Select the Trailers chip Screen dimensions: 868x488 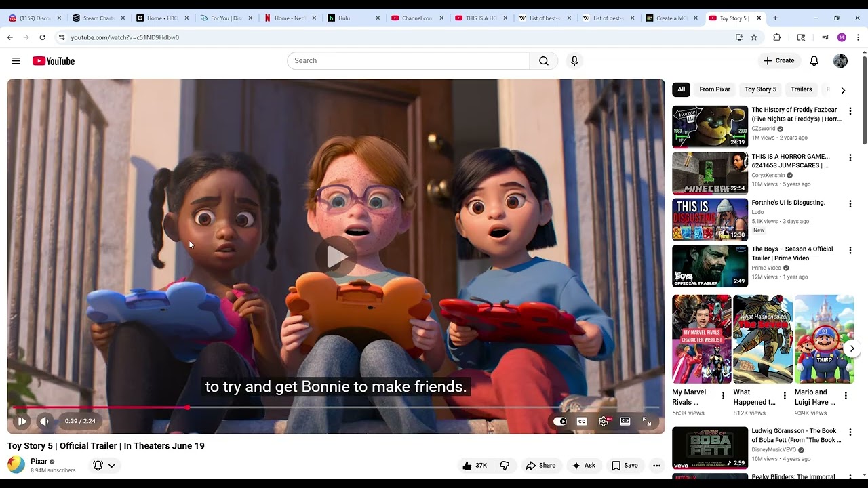[x=801, y=89]
